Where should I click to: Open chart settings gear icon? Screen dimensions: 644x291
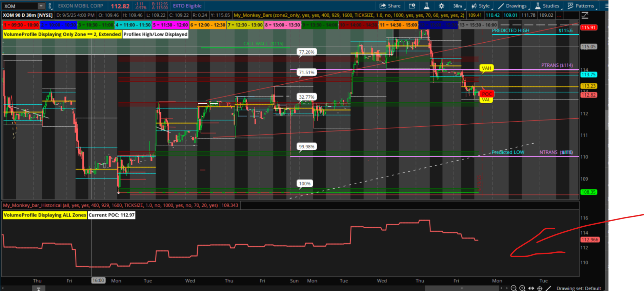(441, 6)
